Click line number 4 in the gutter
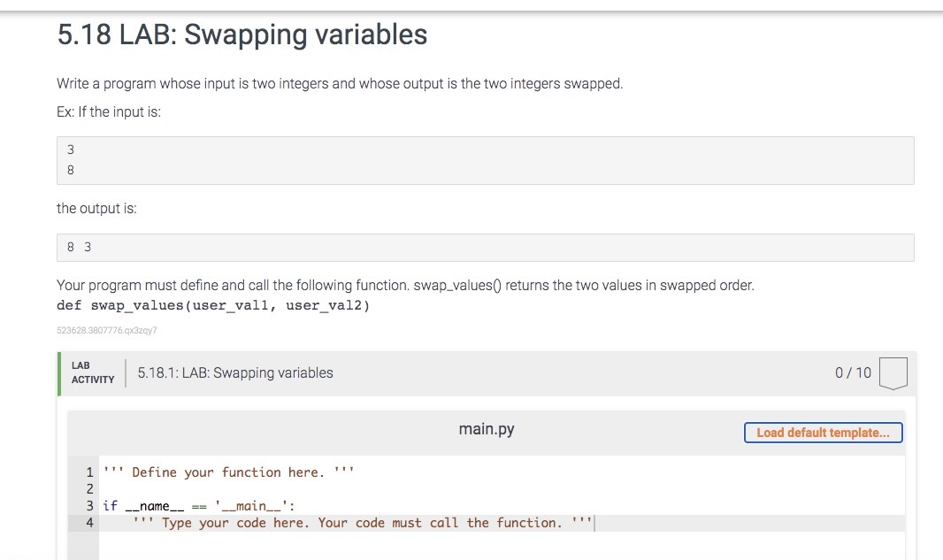 click(89, 523)
